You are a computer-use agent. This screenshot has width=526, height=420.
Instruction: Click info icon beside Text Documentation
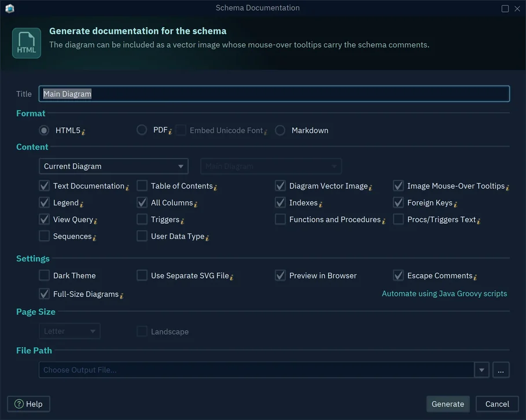(127, 188)
